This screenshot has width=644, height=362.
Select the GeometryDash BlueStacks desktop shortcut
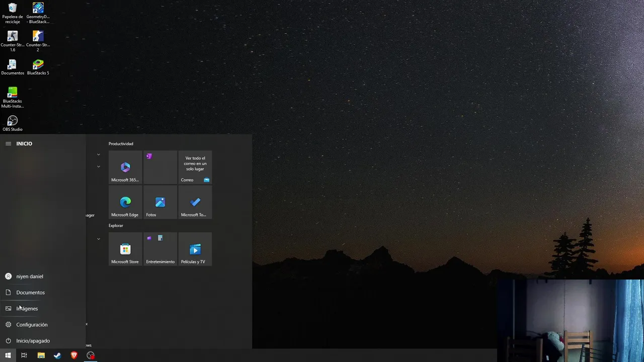tap(38, 14)
